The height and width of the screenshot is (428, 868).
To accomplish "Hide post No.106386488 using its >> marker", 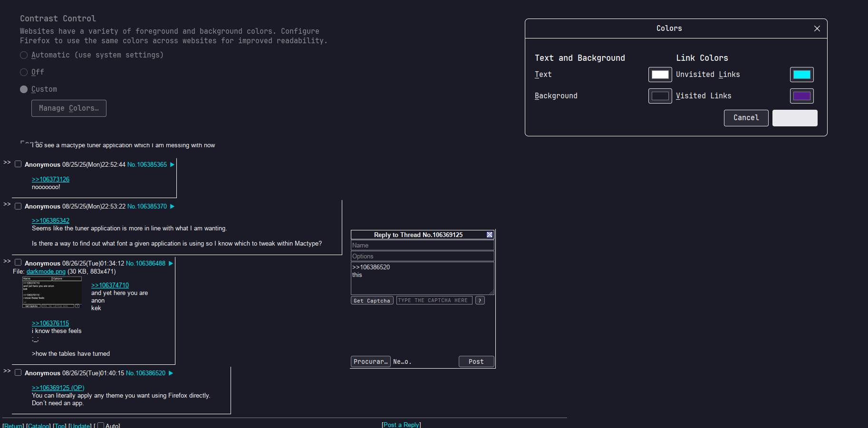I will click(x=7, y=261).
